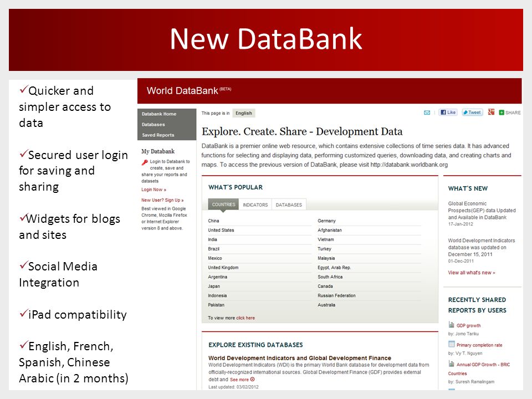Click the See more arrow icon
The height and width of the screenshot is (399, 532).
[x=253, y=379]
